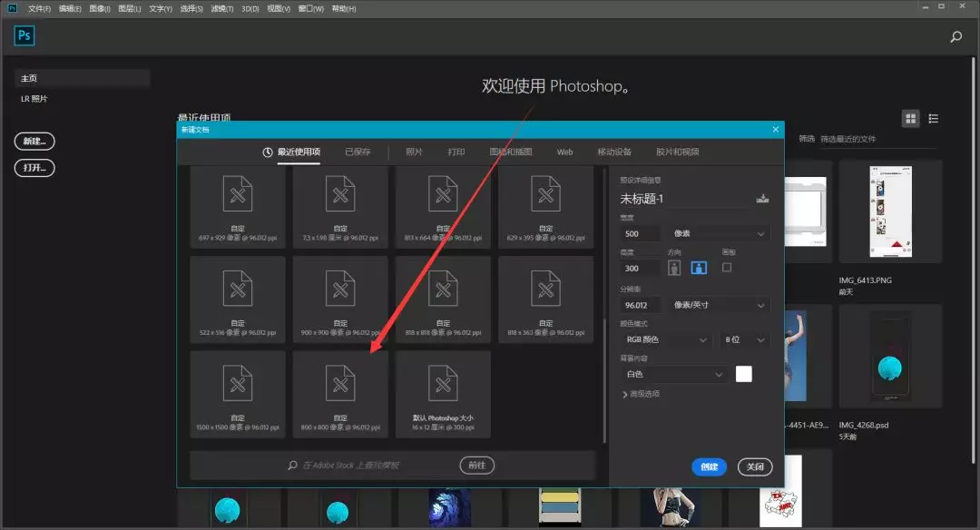
Task: Click the 前往 button
Action: click(x=477, y=466)
